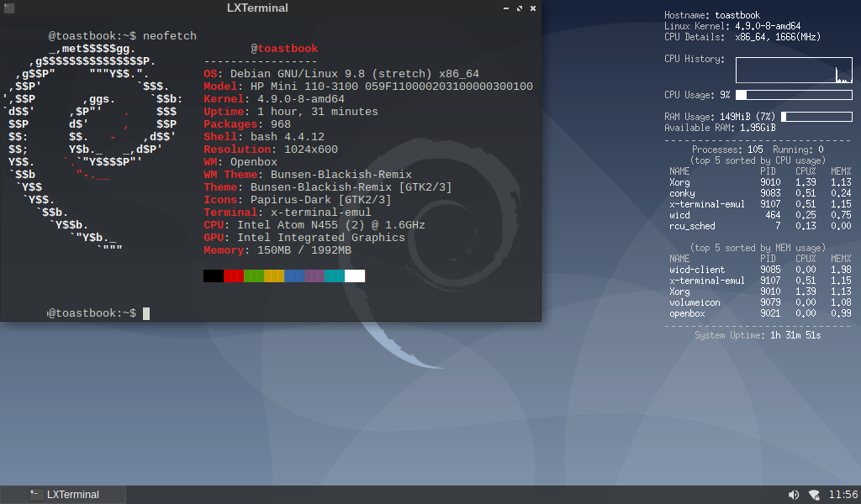Image resolution: width=861 pixels, height=504 pixels.
Task: Click the 'WM Theme: Bunsen-Blackish-Remix' line
Action: click(x=308, y=175)
